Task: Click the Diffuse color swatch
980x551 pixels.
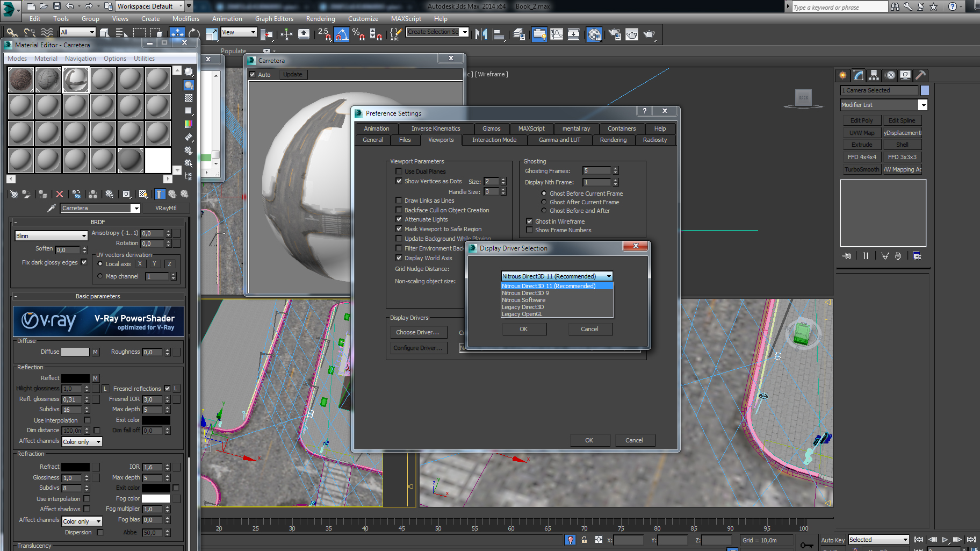Action: [75, 352]
